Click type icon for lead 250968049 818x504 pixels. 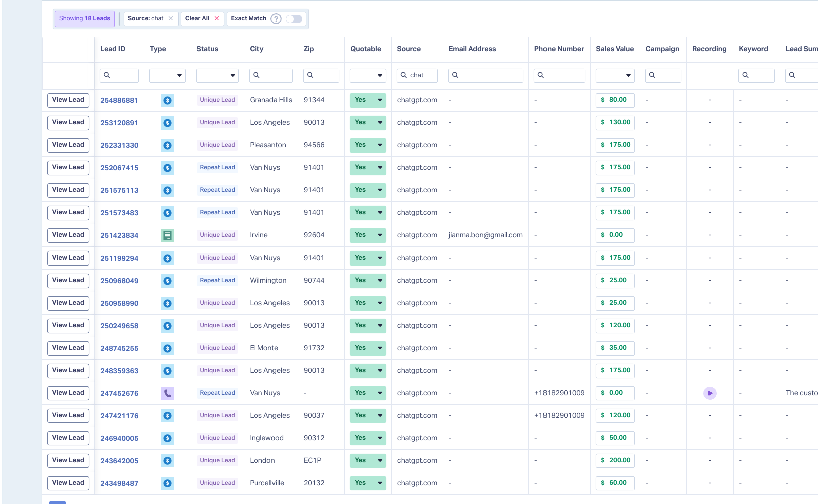click(167, 281)
